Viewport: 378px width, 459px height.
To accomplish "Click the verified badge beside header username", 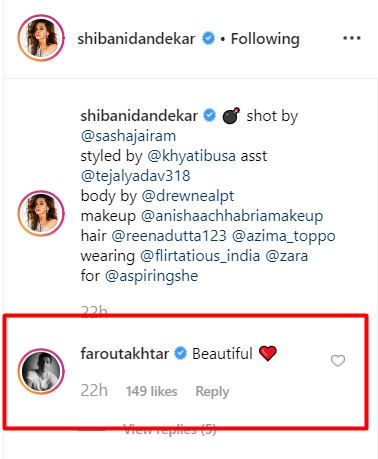I will click(x=208, y=39).
